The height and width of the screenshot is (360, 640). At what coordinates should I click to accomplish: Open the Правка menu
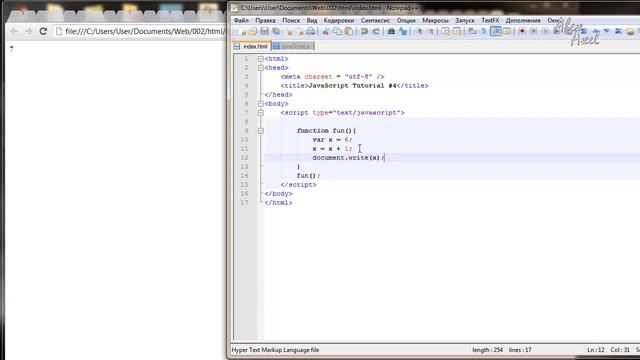(x=265, y=20)
